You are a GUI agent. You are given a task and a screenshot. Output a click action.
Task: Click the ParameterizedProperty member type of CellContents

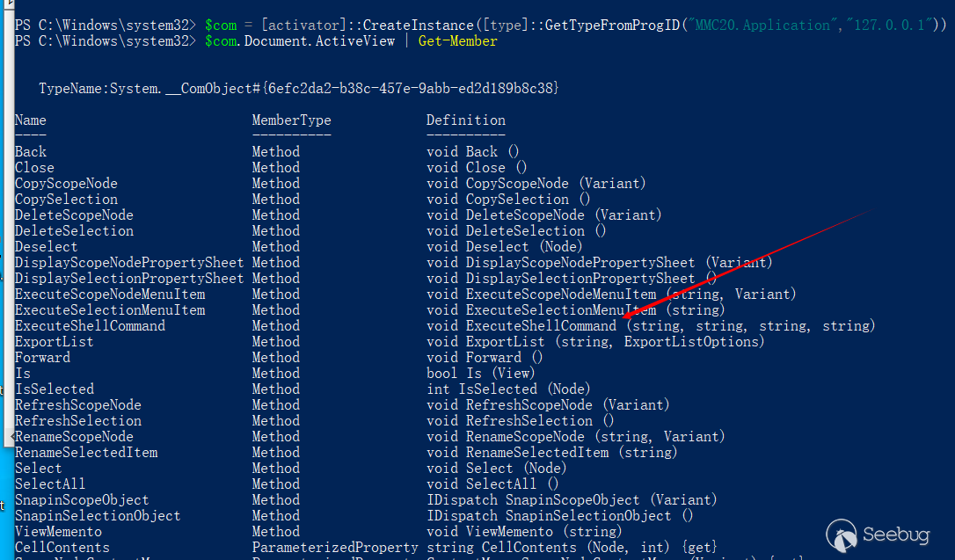click(335, 547)
